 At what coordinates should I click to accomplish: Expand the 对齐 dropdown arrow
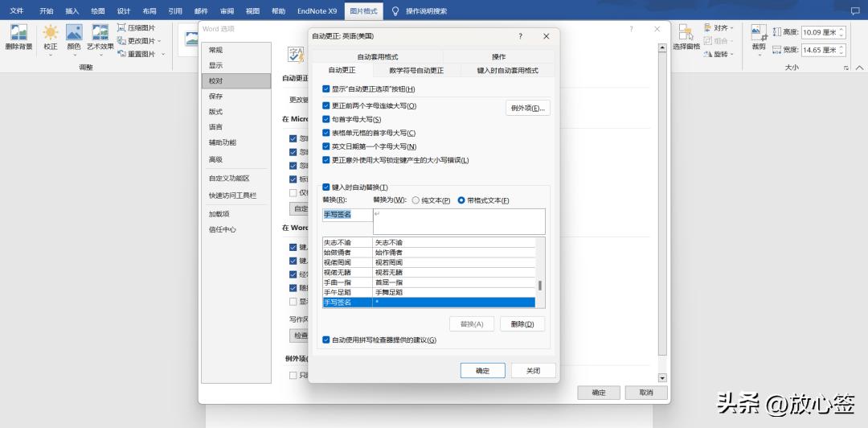pyautogui.click(x=732, y=27)
